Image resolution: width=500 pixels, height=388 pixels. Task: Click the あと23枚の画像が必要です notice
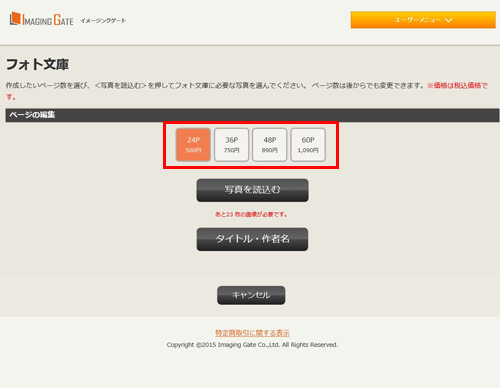click(x=251, y=214)
